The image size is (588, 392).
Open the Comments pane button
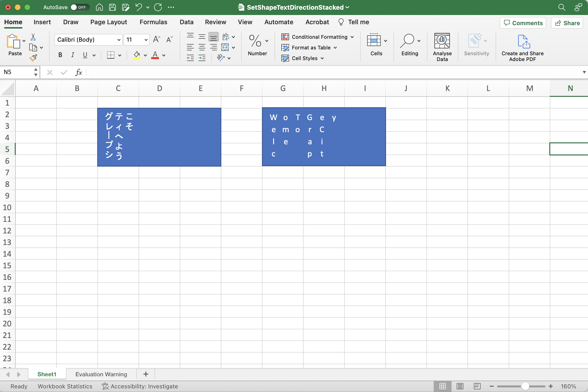(523, 23)
